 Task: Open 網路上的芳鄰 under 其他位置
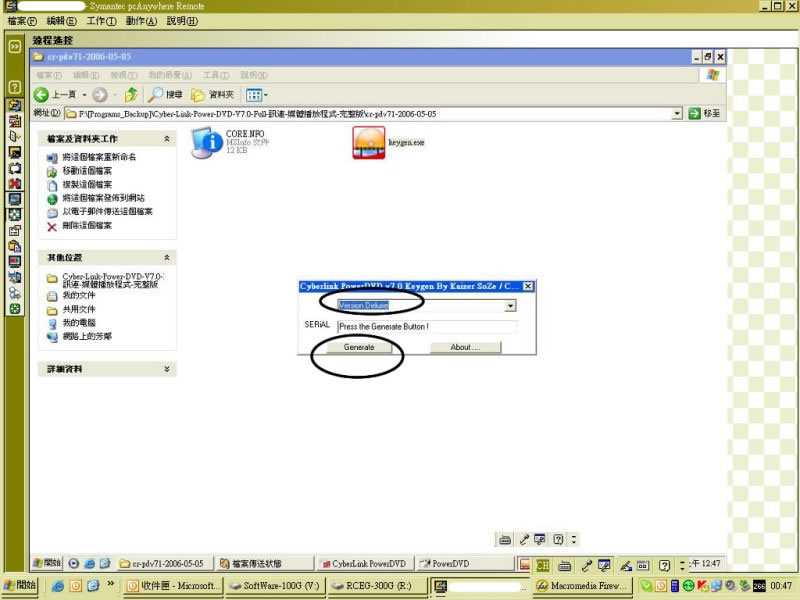click(87, 337)
